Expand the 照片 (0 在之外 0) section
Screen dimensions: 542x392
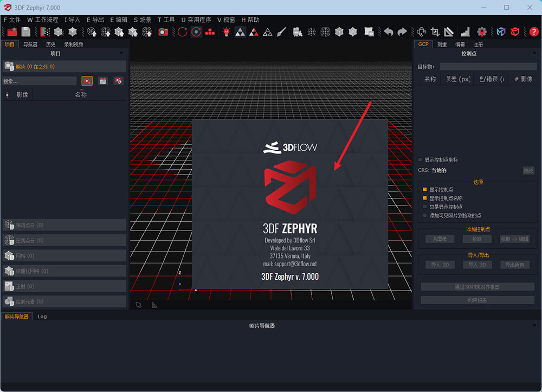[x=64, y=66]
